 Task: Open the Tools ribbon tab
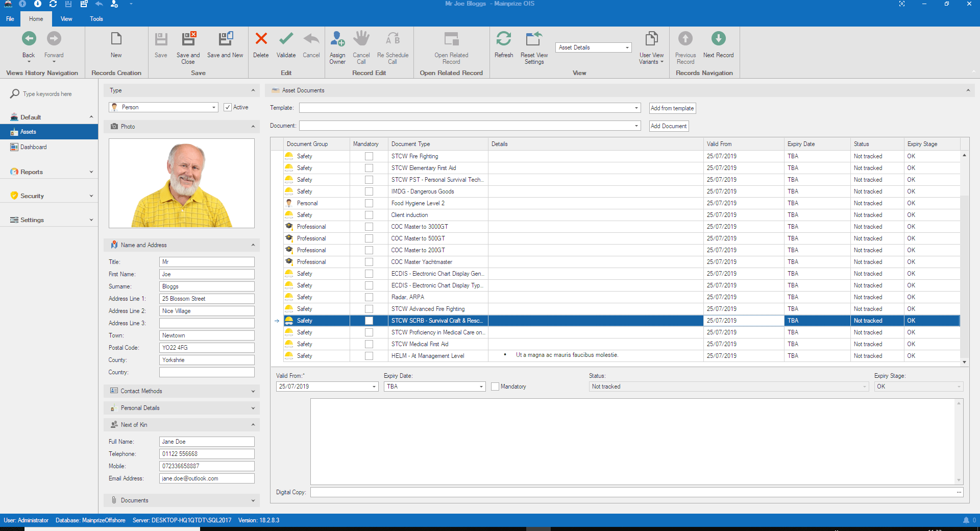click(x=96, y=19)
